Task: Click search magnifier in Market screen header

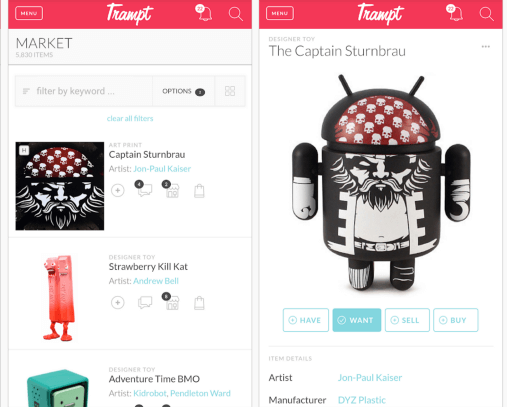Action: pos(236,14)
